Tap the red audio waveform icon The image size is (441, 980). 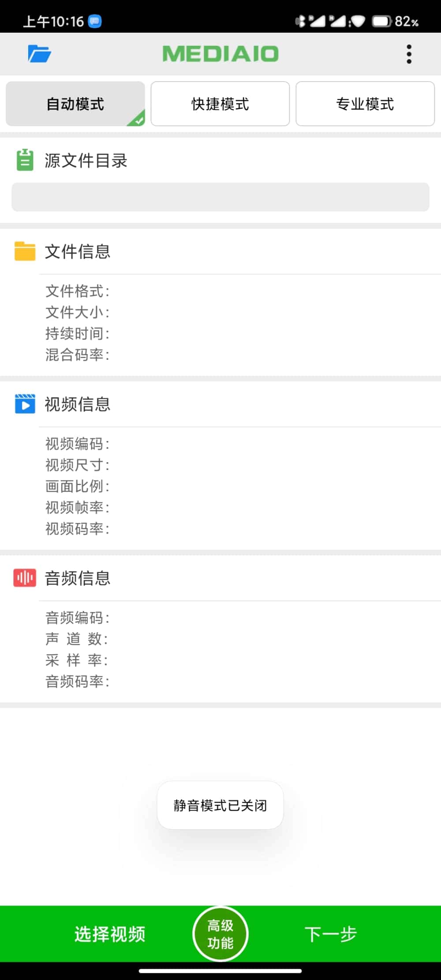pyautogui.click(x=25, y=578)
